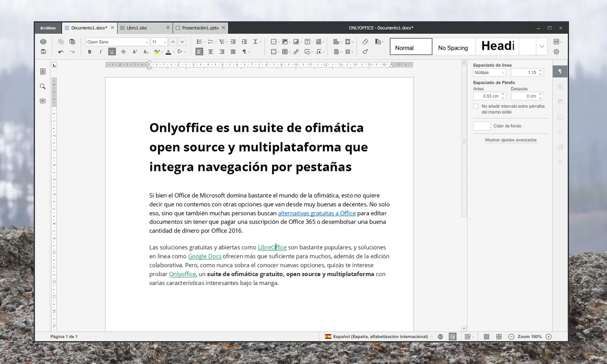Center align the text
The width and height of the screenshot is (607, 364).
(211, 52)
